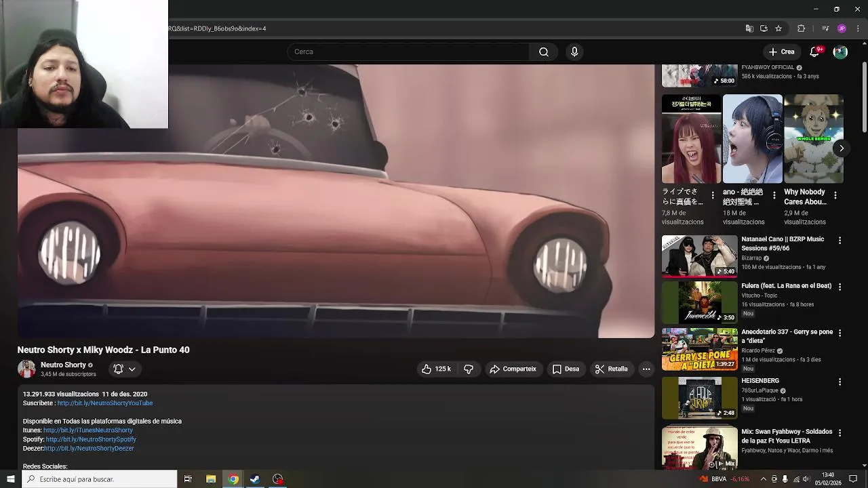Open Chrome media controls icon
Screen dimensions: 868x488
[825, 28]
